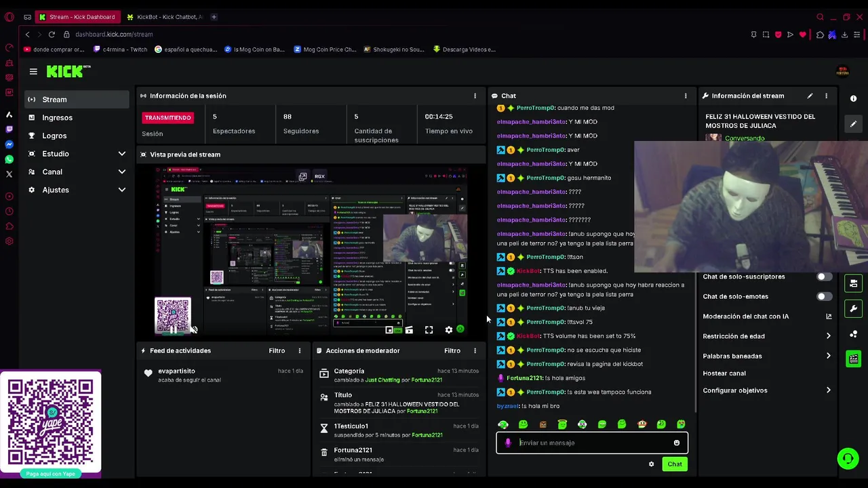Screen dimensions: 868x488
Task: Click the browser address bar URL
Action: 114,35
